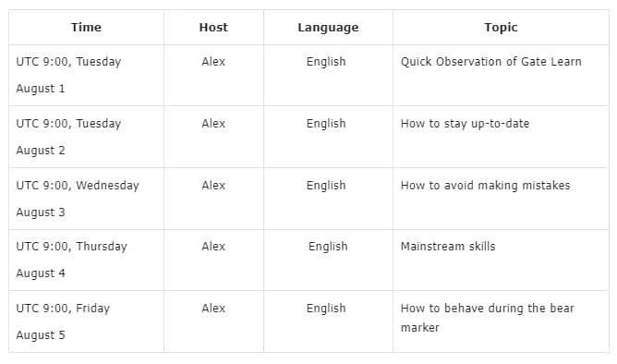Select the Tuesday August 2 time cell
The width and height of the screenshot is (617, 364).
click(86, 137)
